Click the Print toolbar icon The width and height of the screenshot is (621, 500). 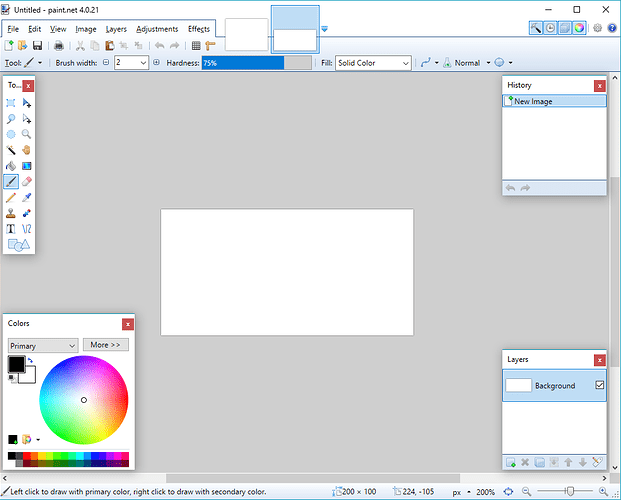[x=59, y=46]
